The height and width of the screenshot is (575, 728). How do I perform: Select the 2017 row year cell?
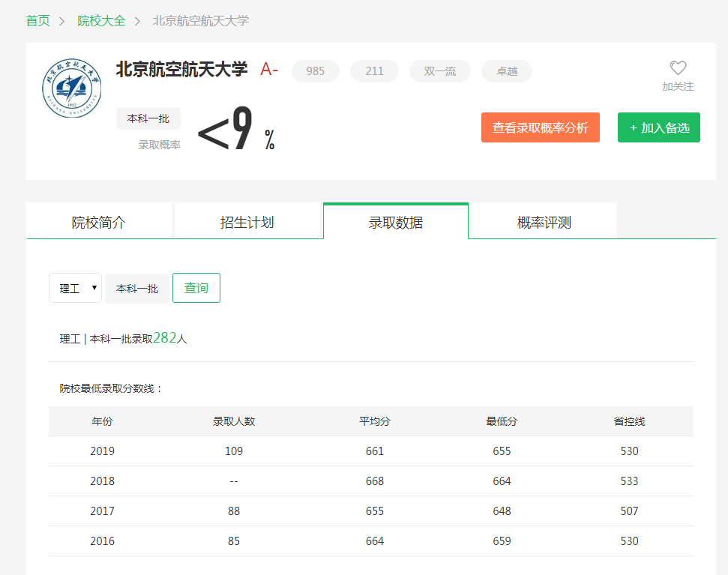(x=102, y=511)
